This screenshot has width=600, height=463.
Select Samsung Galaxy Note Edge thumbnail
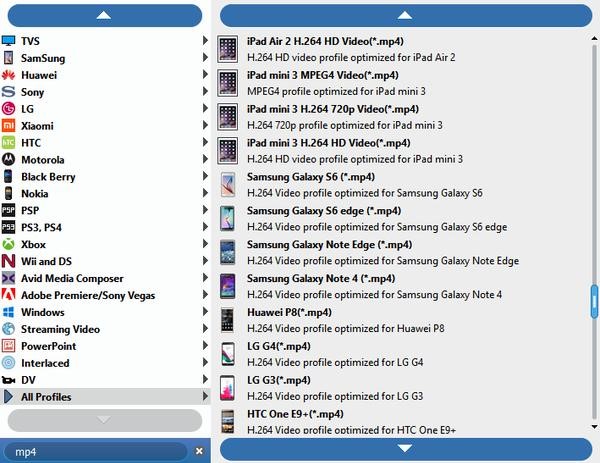228,252
